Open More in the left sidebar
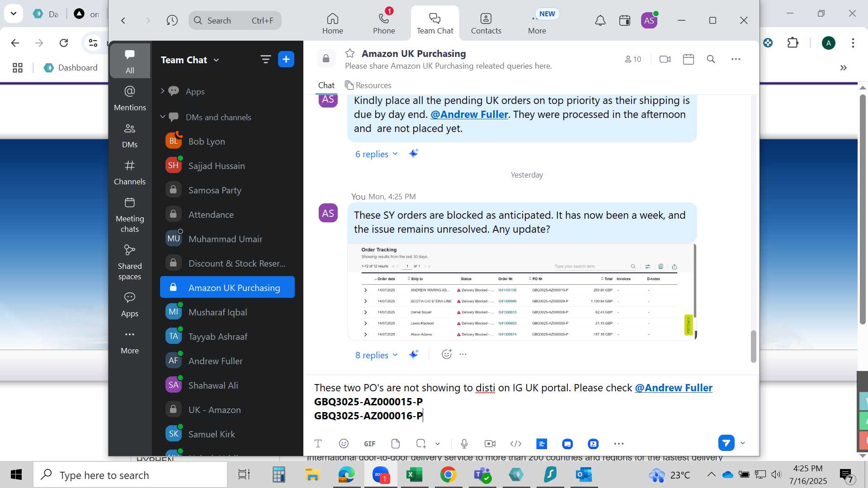This screenshot has height=488, width=868. (130, 341)
